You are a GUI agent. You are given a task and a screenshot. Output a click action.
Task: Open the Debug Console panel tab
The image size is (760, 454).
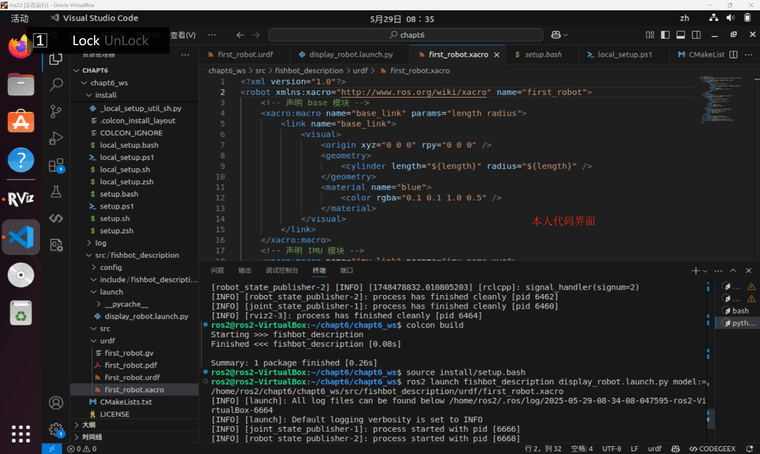(282, 270)
